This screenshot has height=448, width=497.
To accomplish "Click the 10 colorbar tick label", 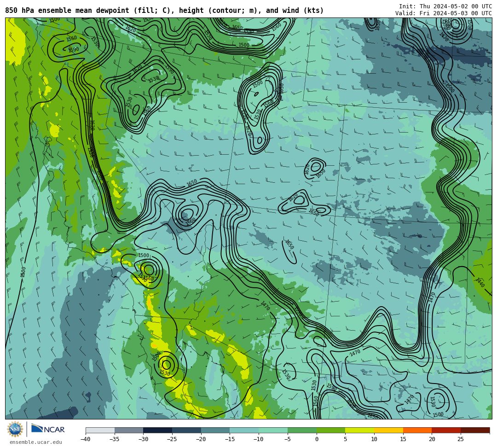I will click(x=374, y=439).
